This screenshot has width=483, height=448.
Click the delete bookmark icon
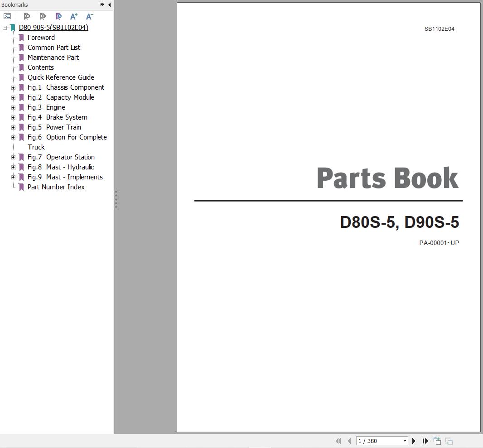coord(27,16)
